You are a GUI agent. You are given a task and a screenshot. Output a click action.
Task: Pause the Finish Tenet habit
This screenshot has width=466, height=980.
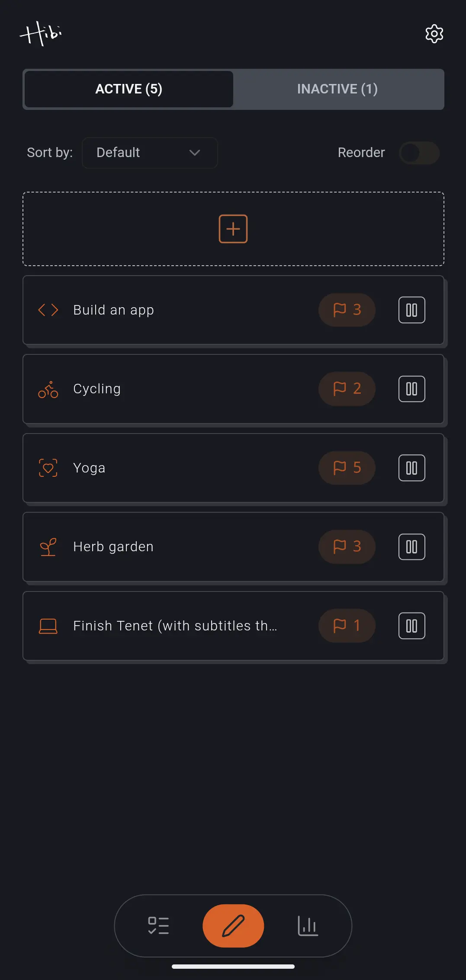click(411, 626)
